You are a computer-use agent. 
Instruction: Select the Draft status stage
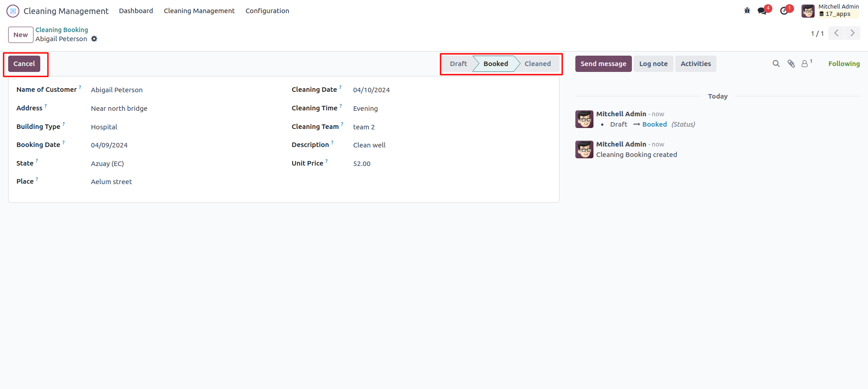point(458,64)
